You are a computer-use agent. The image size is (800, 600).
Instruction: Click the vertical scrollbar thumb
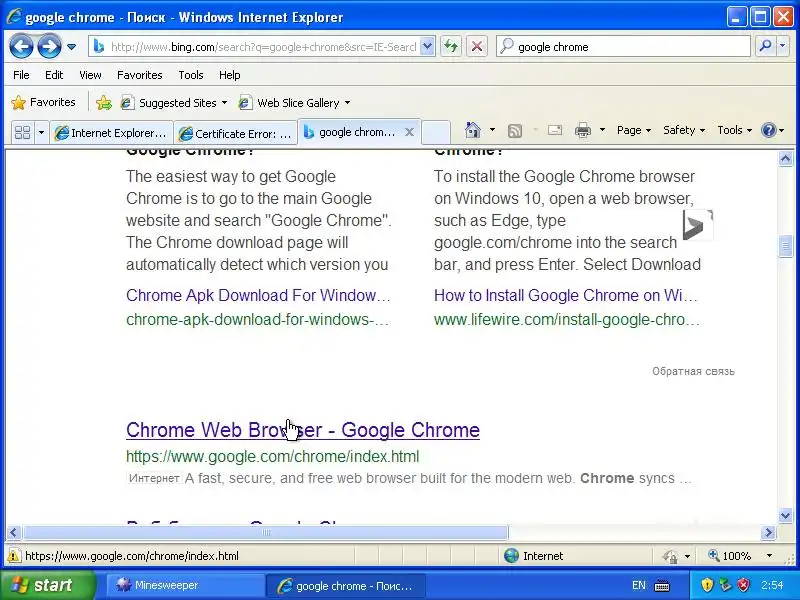(785, 247)
